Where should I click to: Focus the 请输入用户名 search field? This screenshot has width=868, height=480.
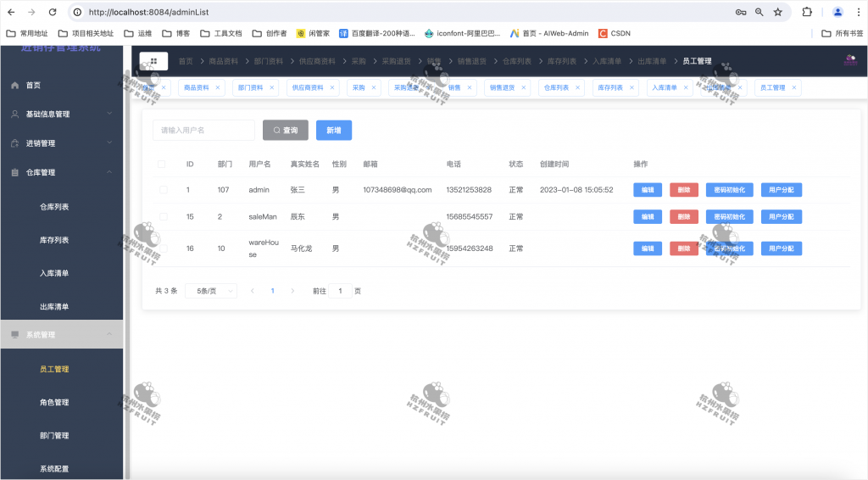tap(203, 130)
